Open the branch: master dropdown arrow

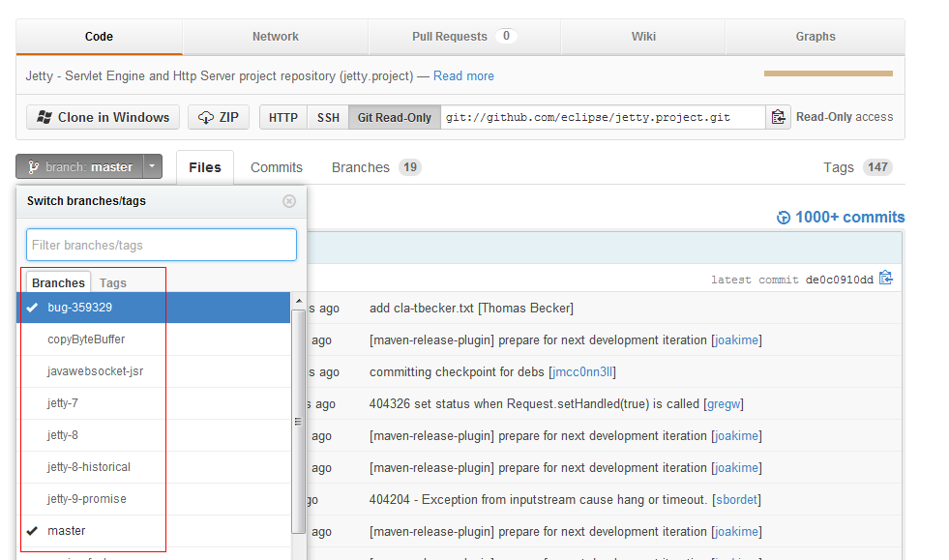tap(153, 166)
